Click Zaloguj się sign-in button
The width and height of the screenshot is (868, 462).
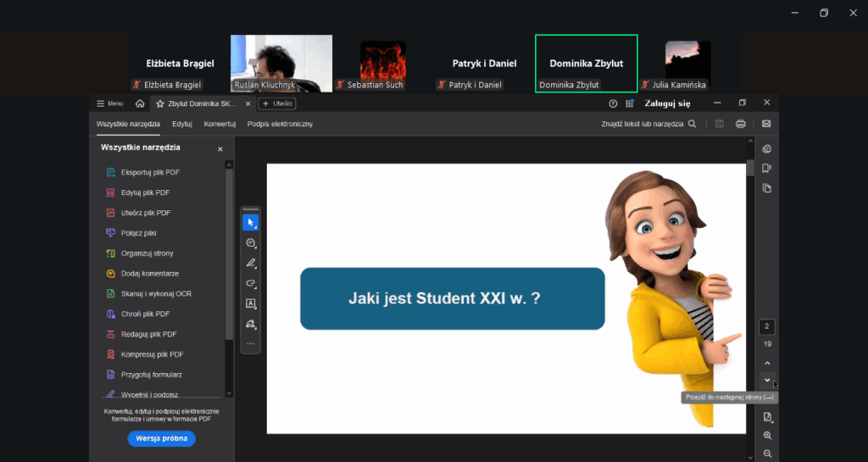667,103
